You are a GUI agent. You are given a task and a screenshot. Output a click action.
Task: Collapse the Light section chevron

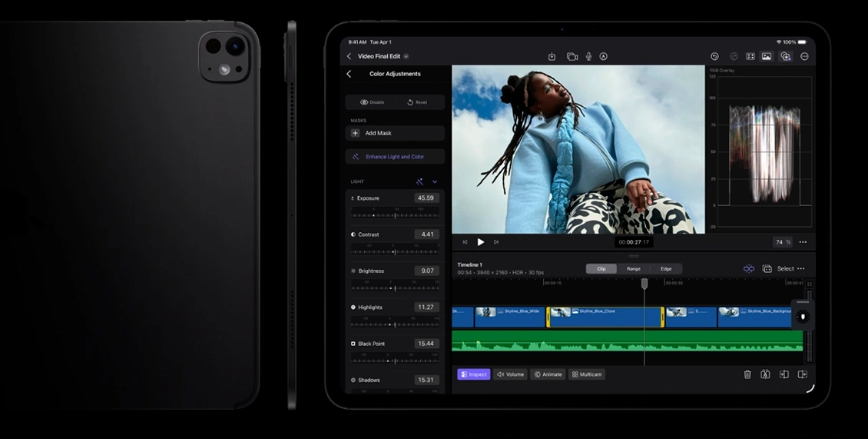[x=435, y=181]
